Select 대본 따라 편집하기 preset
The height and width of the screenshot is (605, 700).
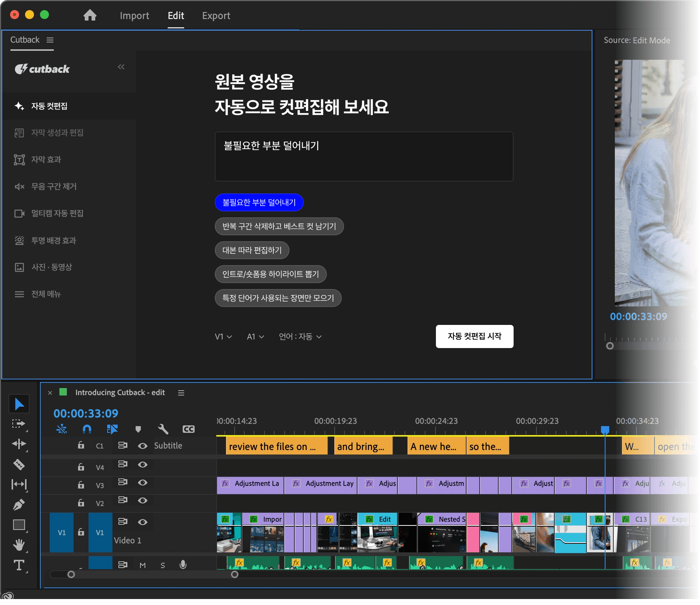click(x=252, y=250)
